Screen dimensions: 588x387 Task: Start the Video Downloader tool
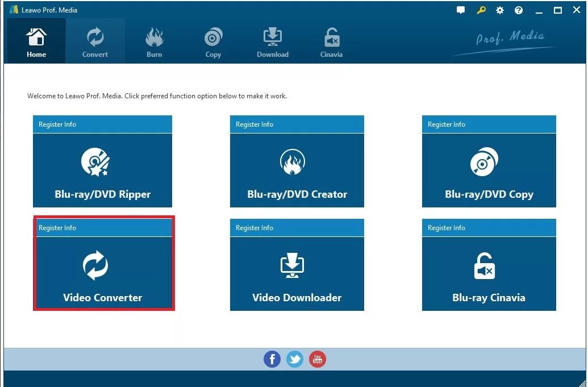pyautogui.click(x=296, y=273)
